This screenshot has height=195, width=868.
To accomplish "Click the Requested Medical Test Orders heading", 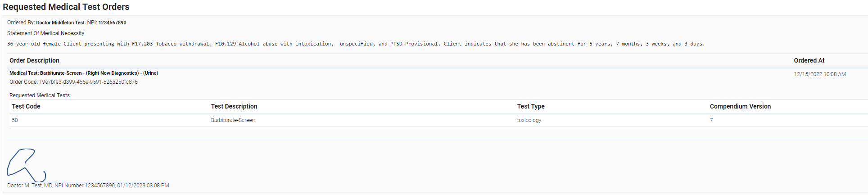I will click(66, 7).
